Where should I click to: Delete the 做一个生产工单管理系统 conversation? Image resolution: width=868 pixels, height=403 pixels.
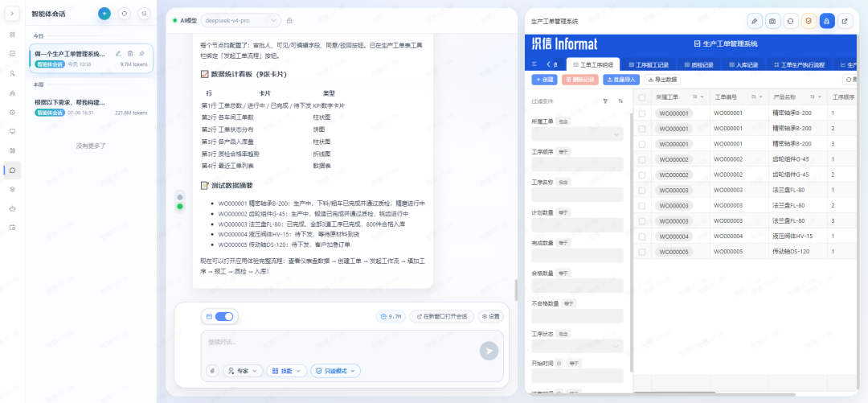pos(130,54)
